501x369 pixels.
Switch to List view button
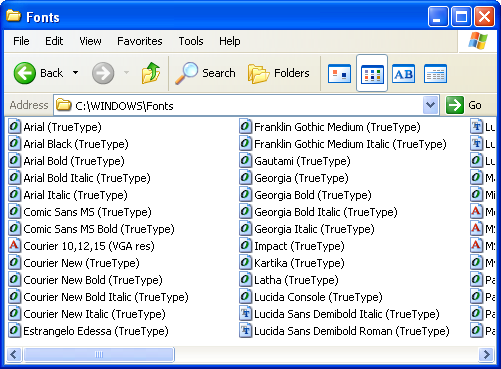click(x=372, y=73)
